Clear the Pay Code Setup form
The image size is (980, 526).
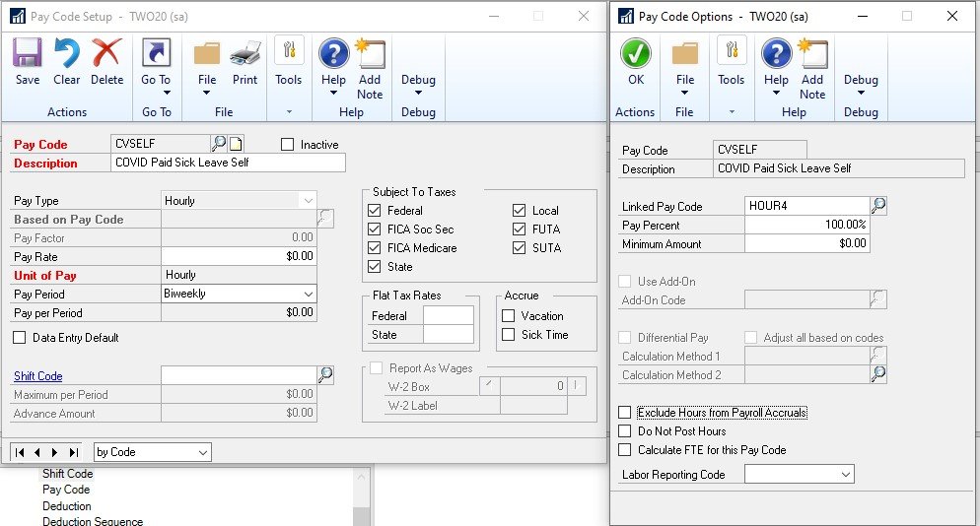[66, 62]
